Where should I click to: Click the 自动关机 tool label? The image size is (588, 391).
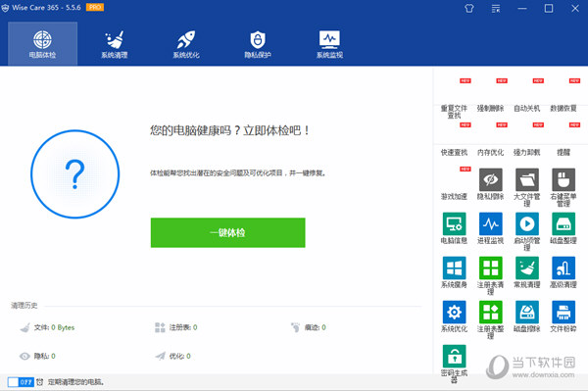point(527,109)
